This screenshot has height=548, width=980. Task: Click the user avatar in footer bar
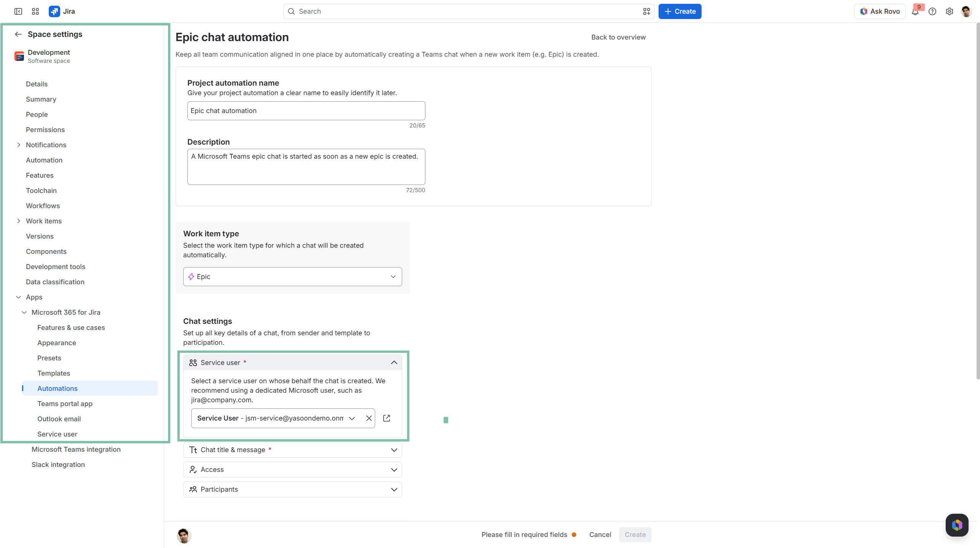(184, 536)
